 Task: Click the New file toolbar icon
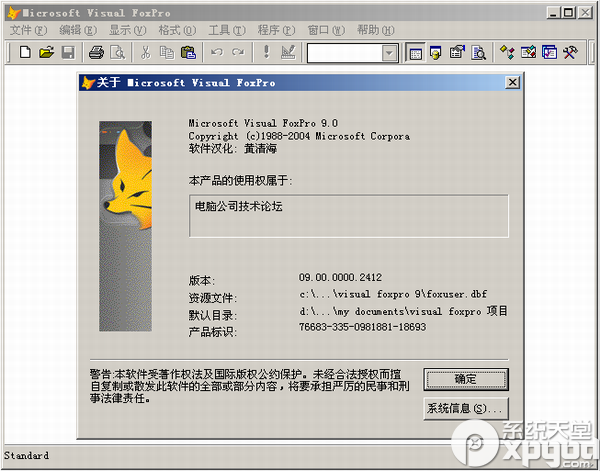coord(25,52)
